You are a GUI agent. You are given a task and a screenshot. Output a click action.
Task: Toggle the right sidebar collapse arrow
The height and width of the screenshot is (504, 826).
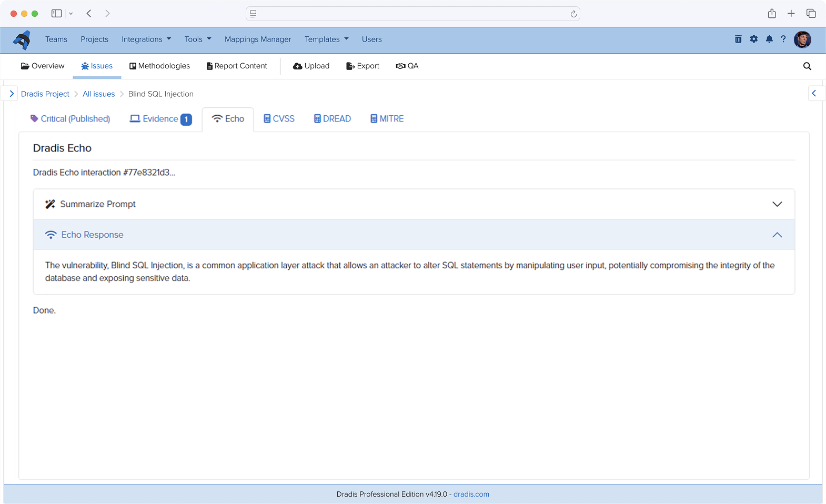point(814,93)
